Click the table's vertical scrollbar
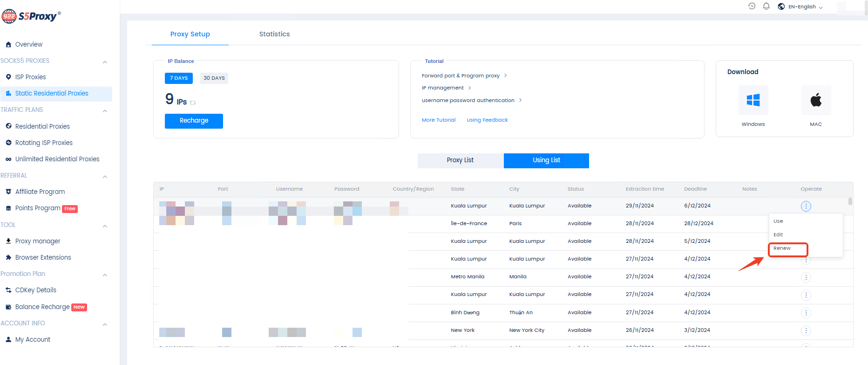Viewport: 868px width, 365px height. (850, 201)
